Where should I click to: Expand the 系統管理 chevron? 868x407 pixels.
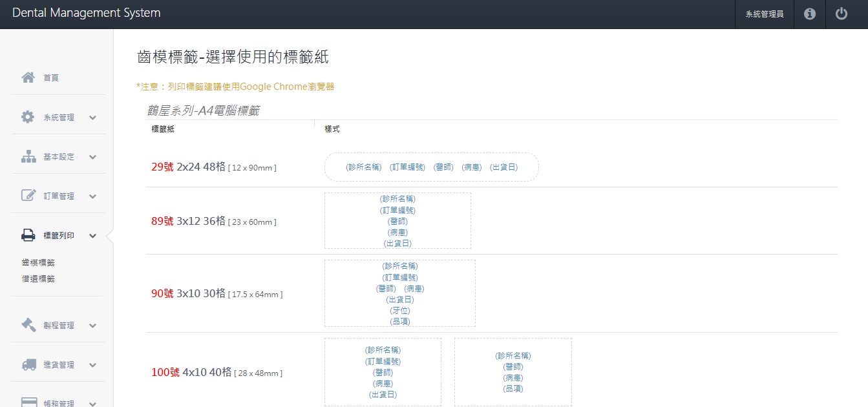click(92, 118)
